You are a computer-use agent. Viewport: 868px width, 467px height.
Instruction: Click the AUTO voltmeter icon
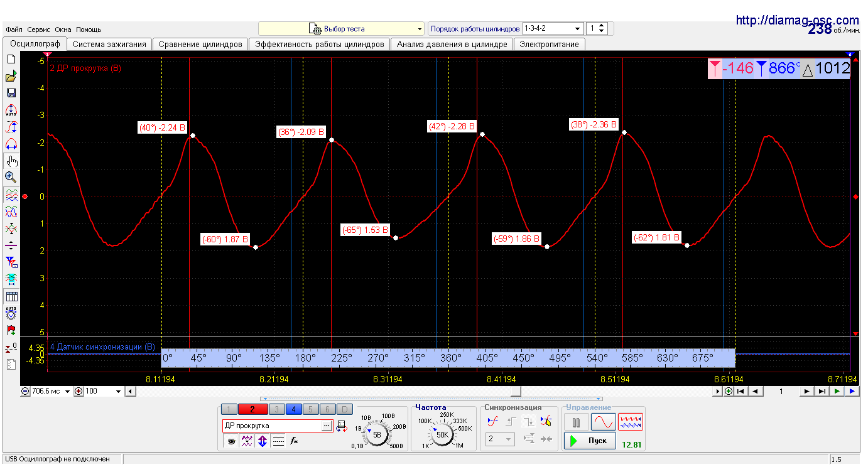coord(11,313)
